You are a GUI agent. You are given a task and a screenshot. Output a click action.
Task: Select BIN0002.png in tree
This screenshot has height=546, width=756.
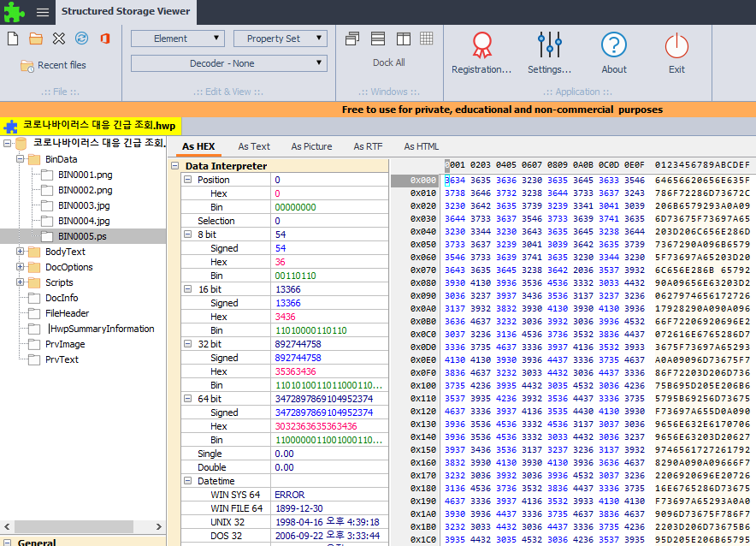85,191
